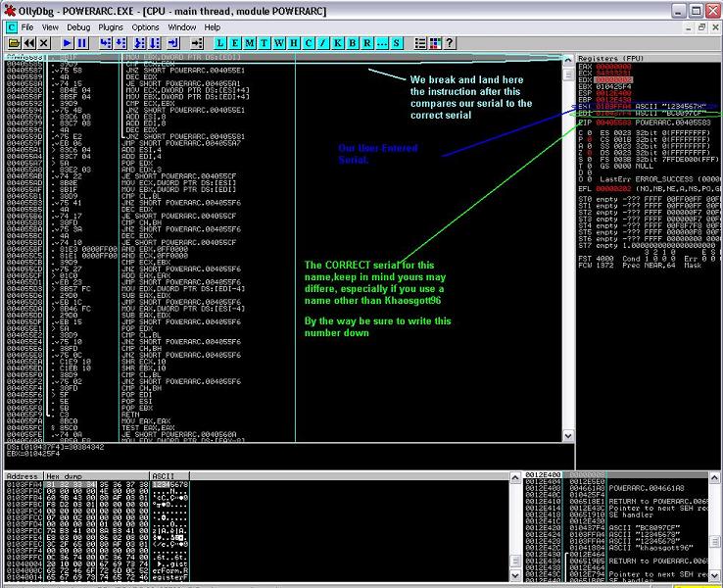The height and width of the screenshot is (588, 723).
Task: Click the Step into toolbar icon
Action: tap(106, 43)
